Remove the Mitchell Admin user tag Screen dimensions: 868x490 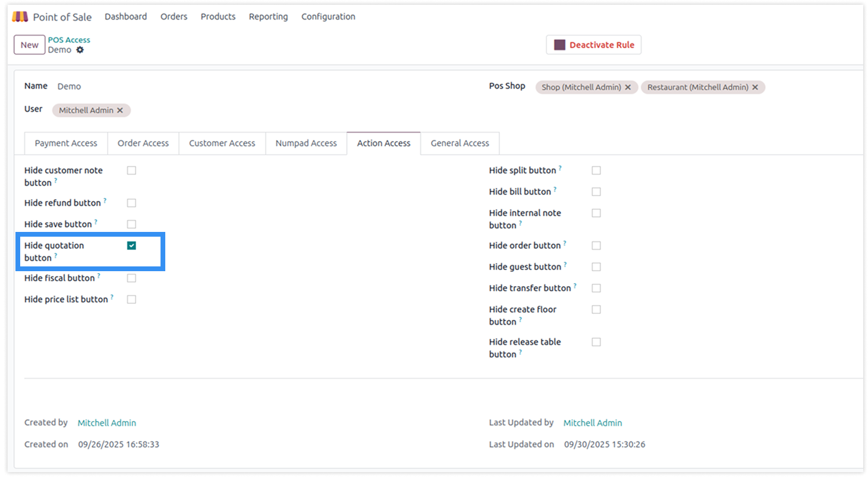click(x=120, y=111)
